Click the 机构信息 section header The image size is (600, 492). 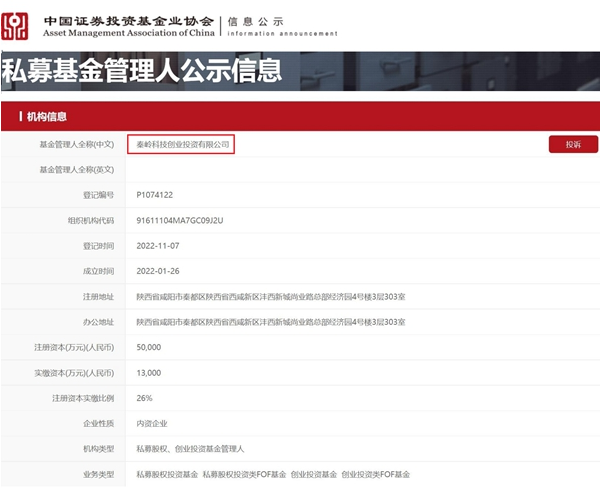click(x=47, y=117)
